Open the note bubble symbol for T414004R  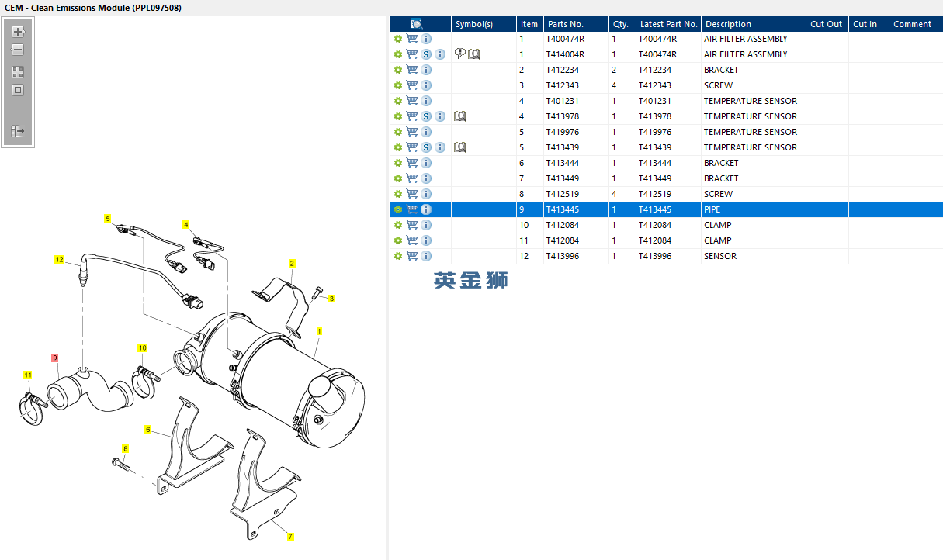coord(460,54)
